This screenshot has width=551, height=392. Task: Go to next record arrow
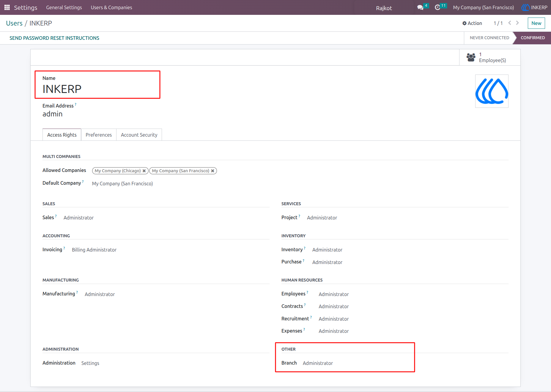click(x=517, y=23)
